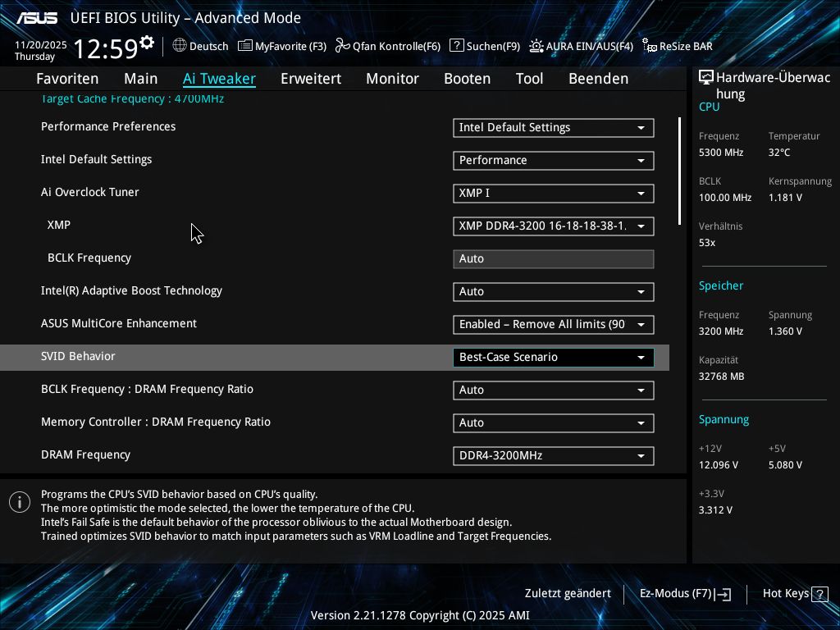Click +3.3V reading 3.312 V
The height and width of the screenshot is (630, 840).
tap(715, 510)
